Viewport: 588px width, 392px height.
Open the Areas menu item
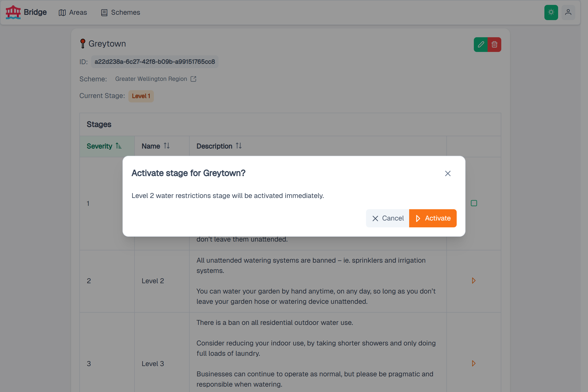coord(73,12)
